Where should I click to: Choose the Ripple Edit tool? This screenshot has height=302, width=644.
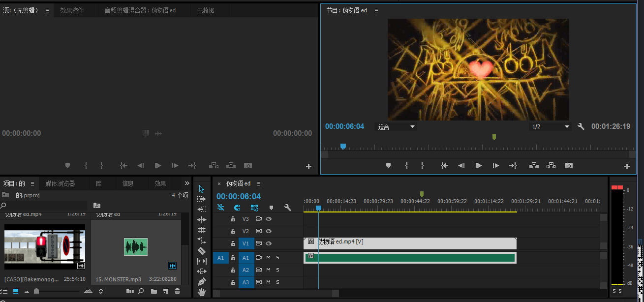(201, 220)
